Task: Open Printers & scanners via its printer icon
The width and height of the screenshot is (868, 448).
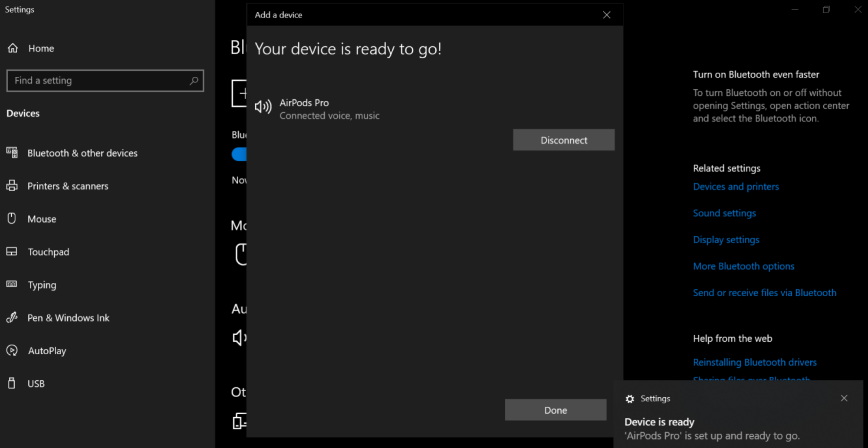Action: pyautogui.click(x=12, y=186)
